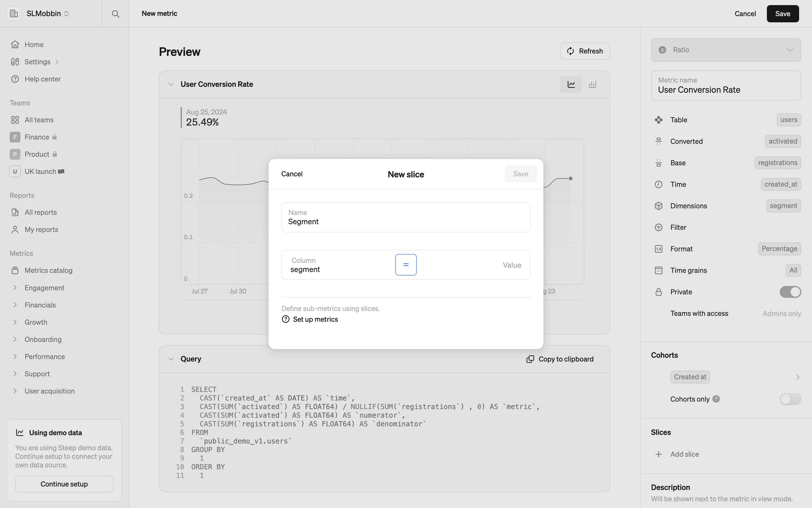Toggle the Private switch
Viewport: 812px width, 508px height.
tap(790, 292)
